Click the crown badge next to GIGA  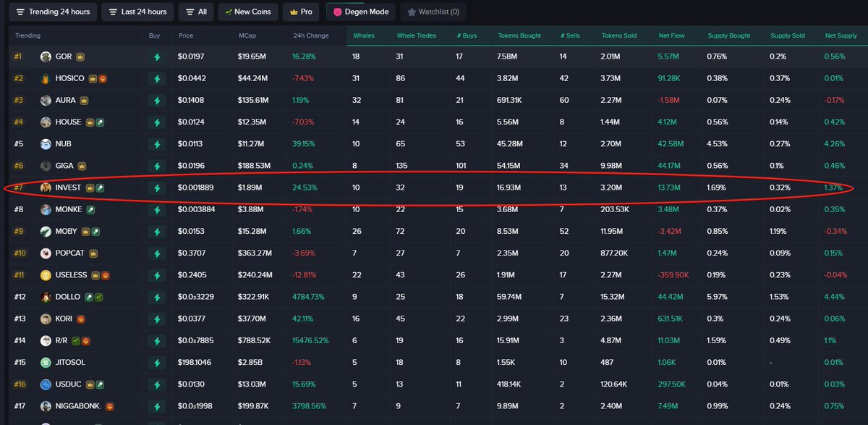tap(82, 166)
